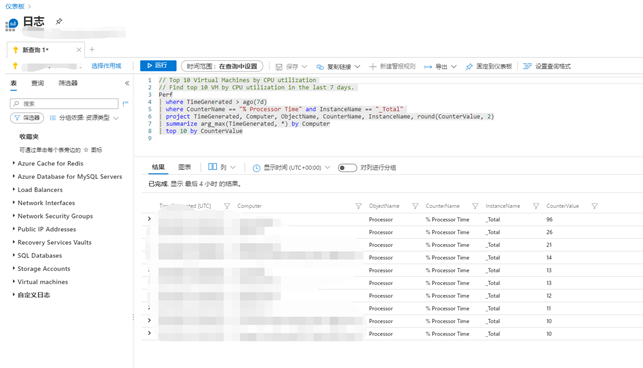643x368 pixels.
Task: Add a new query tab with plus icon
Action: click(x=92, y=49)
